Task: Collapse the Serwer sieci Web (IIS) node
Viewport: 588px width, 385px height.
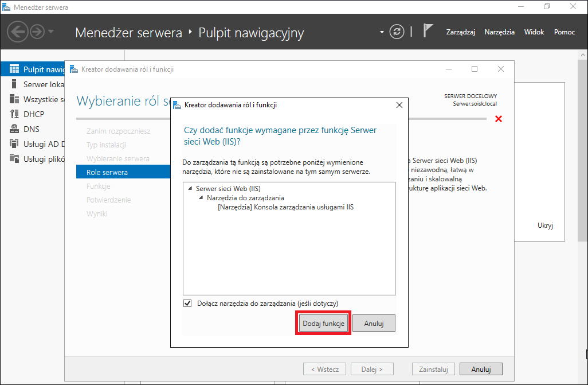Action: pyautogui.click(x=190, y=189)
